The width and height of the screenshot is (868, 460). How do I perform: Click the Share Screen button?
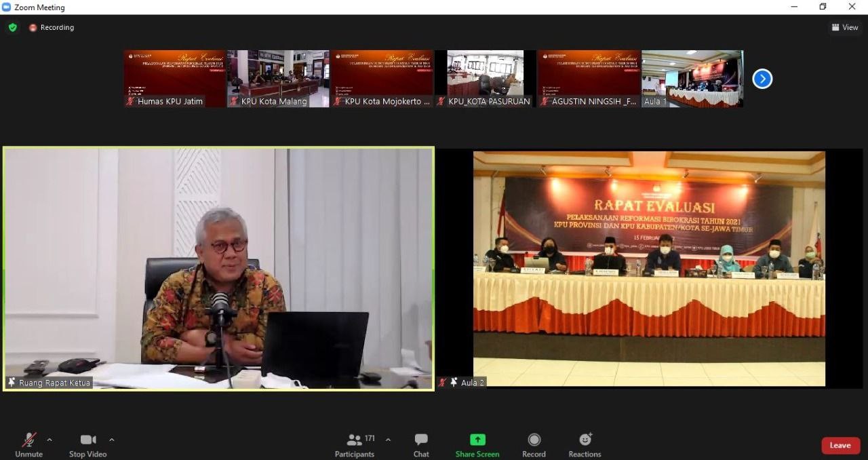[x=477, y=445]
